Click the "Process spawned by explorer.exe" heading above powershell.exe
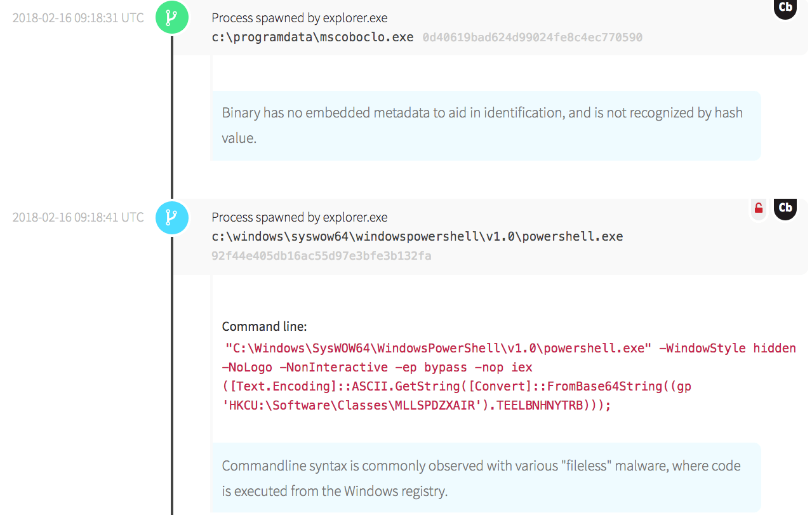This screenshot has height=515, width=812. (299, 217)
